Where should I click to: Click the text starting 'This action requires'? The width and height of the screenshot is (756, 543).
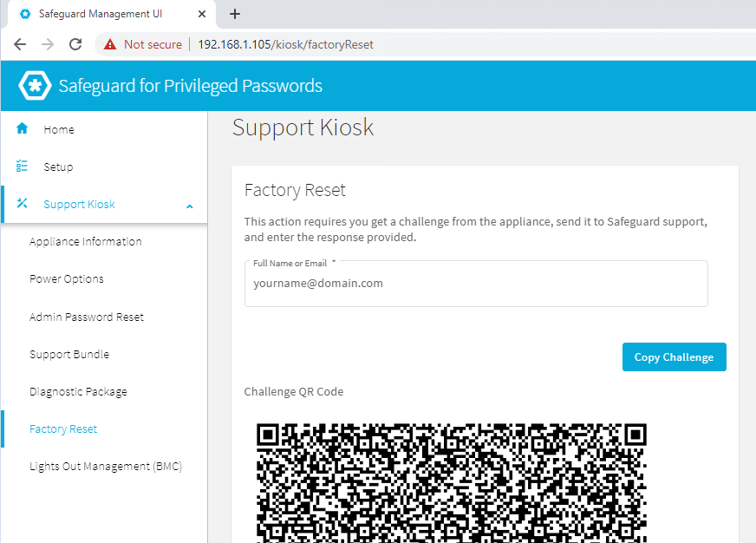click(x=475, y=229)
